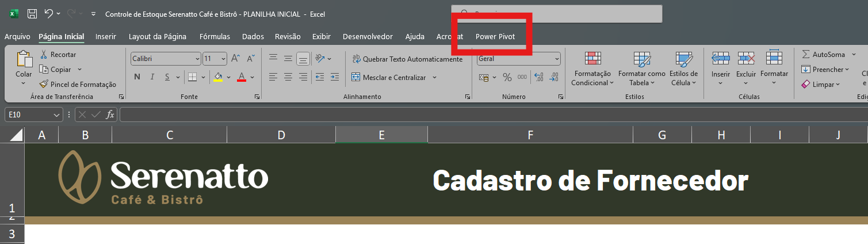Toggle Quebrar Texto Automaticamente
Viewport: 868px width, 244px height.
tap(407, 59)
